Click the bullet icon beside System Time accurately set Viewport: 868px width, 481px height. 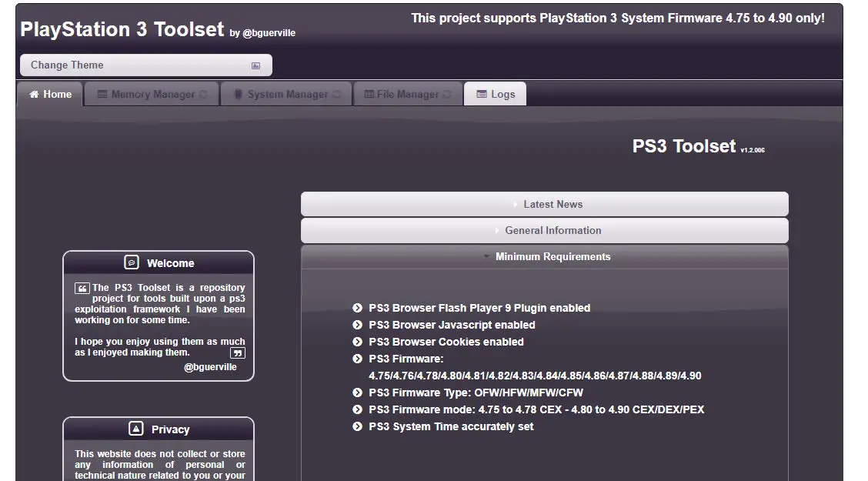point(358,426)
